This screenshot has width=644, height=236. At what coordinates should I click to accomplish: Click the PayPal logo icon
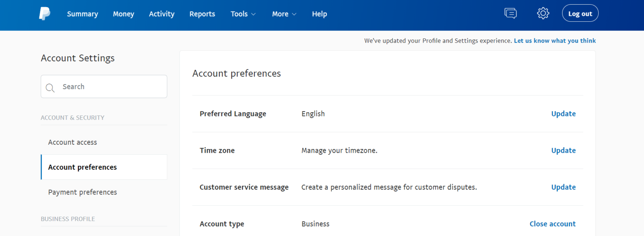pos(44,14)
